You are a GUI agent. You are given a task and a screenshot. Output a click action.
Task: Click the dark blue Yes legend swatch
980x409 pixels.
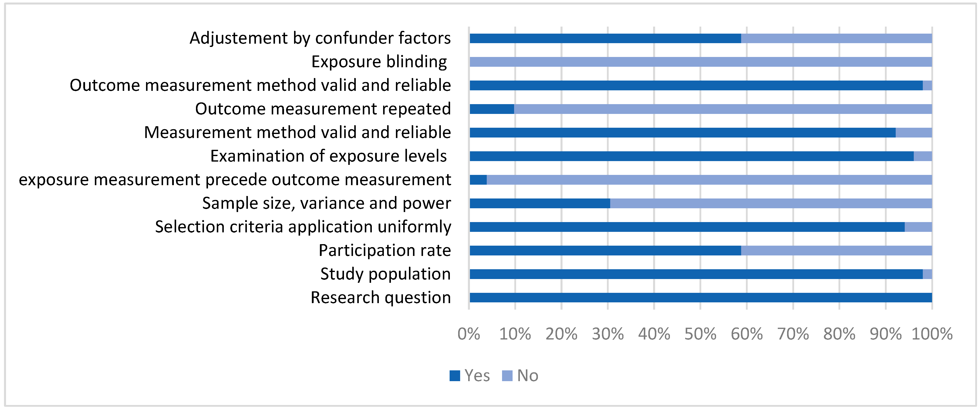tap(455, 376)
